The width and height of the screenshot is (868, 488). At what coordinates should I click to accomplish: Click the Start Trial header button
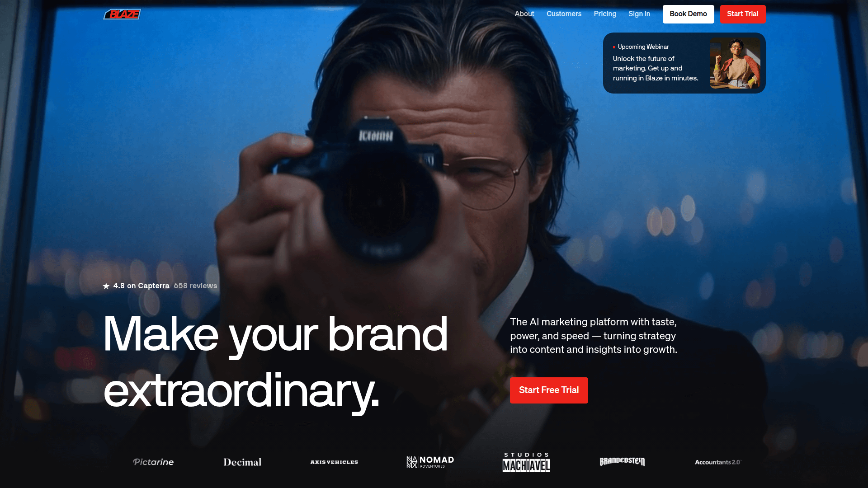[743, 14]
